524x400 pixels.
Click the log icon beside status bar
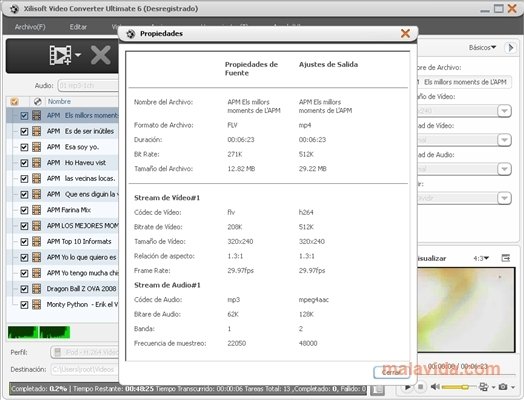pos(378,389)
